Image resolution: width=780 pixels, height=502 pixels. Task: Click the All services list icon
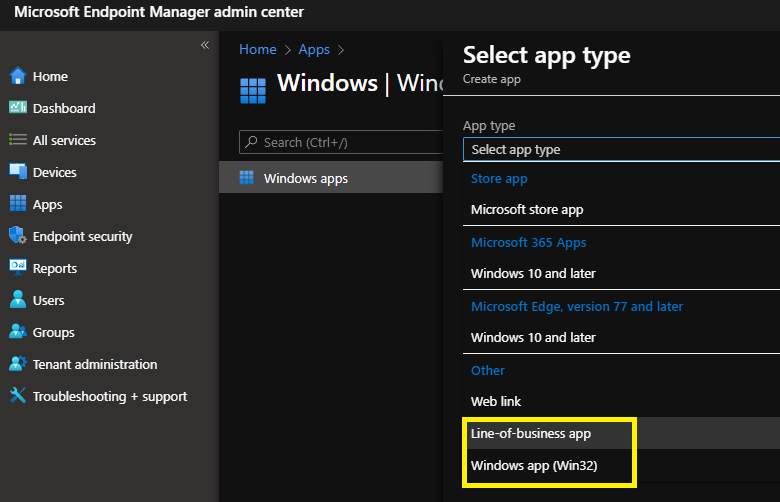[18, 140]
